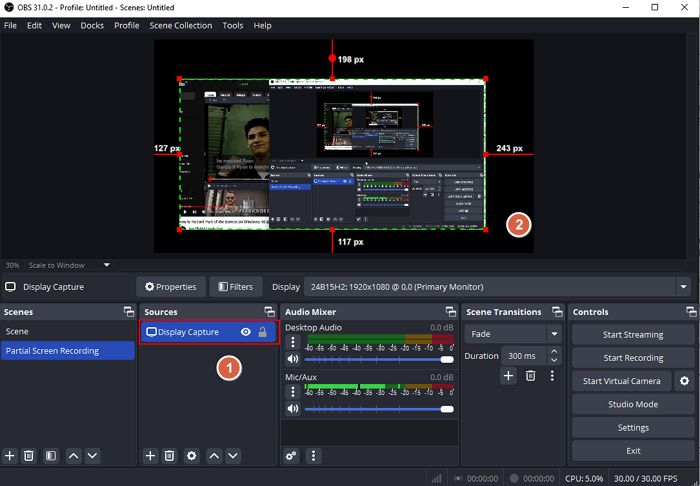The width and height of the screenshot is (700, 486).
Task: Remove selected scene with trash icon
Action: coord(29,456)
